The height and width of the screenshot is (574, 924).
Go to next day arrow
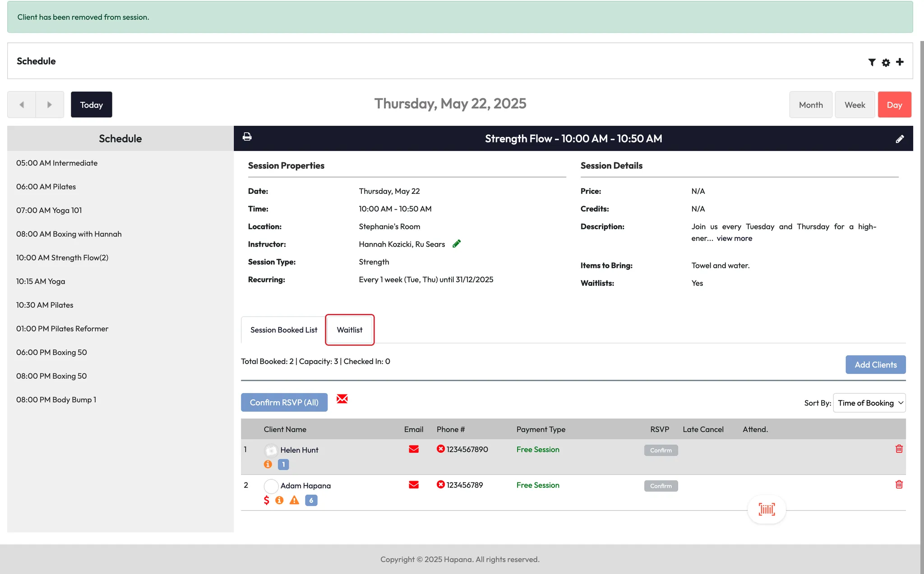(x=50, y=105)
